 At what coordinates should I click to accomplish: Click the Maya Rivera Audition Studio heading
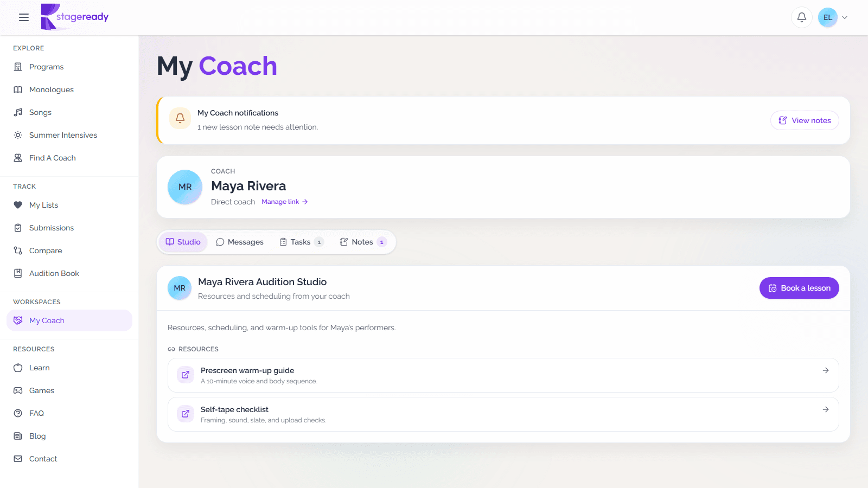(x=263, y=282)
